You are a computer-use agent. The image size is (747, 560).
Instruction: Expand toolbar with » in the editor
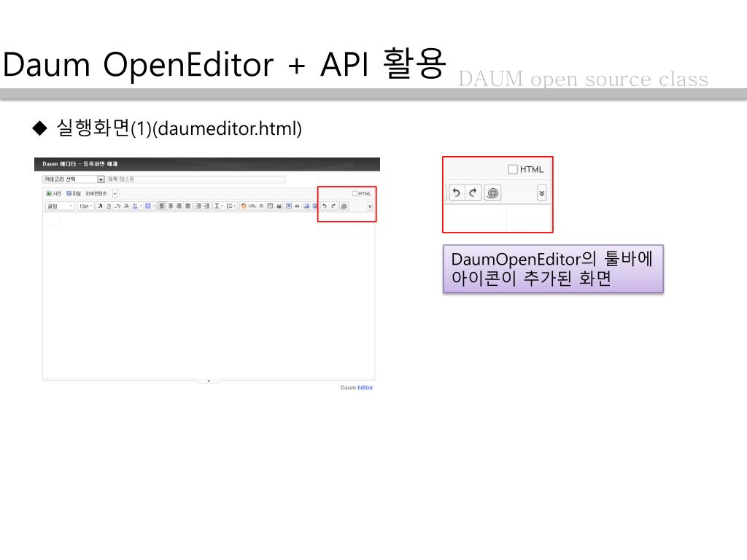click(370, 206)
